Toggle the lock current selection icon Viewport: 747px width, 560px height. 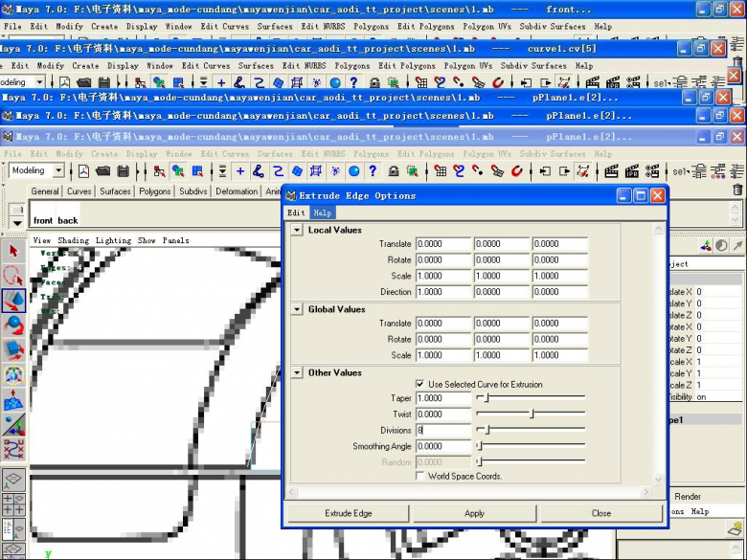pyautogui.click(x=393, y=171)
